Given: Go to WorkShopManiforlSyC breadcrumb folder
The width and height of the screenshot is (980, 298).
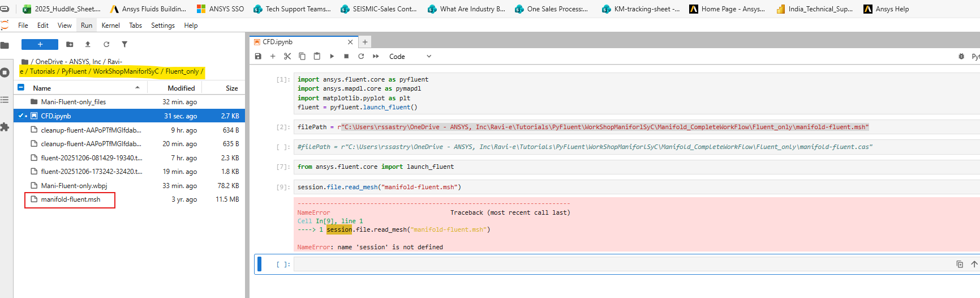Looking at the screenshot, I should [126, 71].
